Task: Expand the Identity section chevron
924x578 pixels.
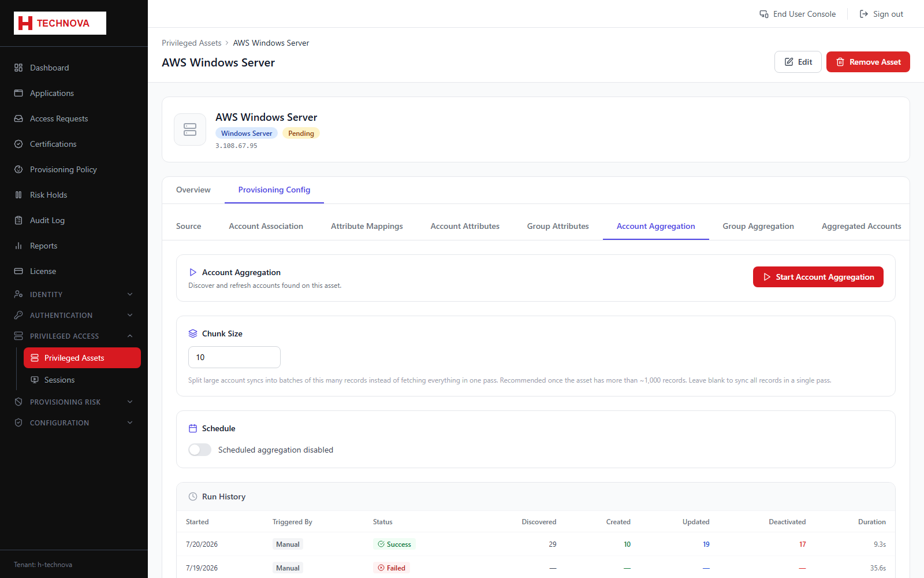Action: point(130,294)
